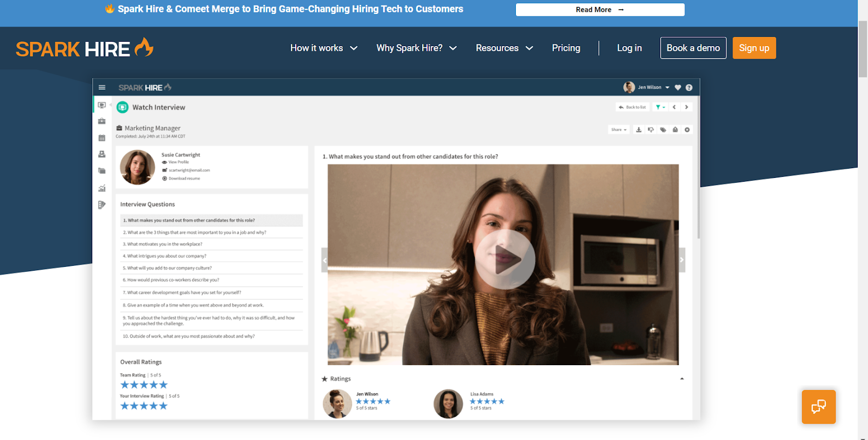868x440 pixels.
Task: Expand the Resources menu
Action: 505,48
